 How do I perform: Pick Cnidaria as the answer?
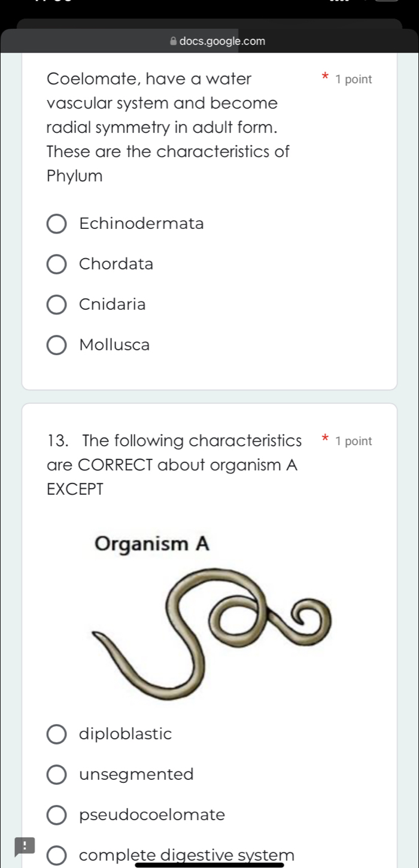pos(57,305)
